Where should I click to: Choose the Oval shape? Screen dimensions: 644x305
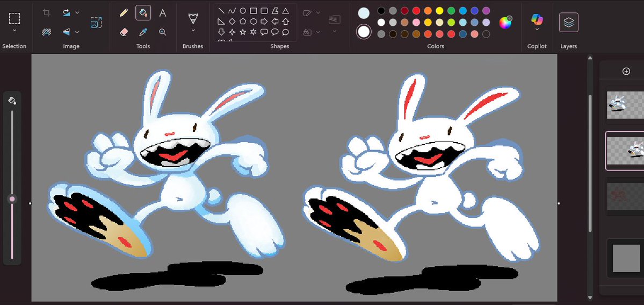click(243, 11)
